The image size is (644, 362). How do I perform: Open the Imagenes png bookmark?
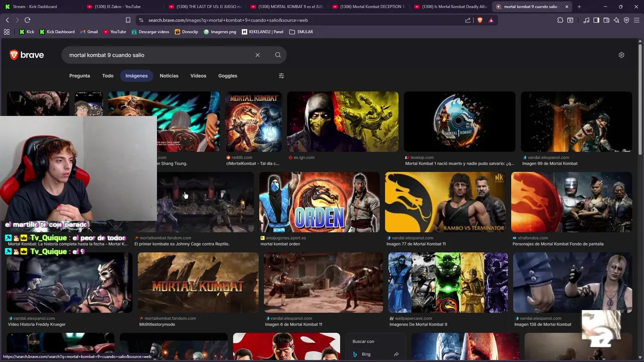(x=220, y=32)
